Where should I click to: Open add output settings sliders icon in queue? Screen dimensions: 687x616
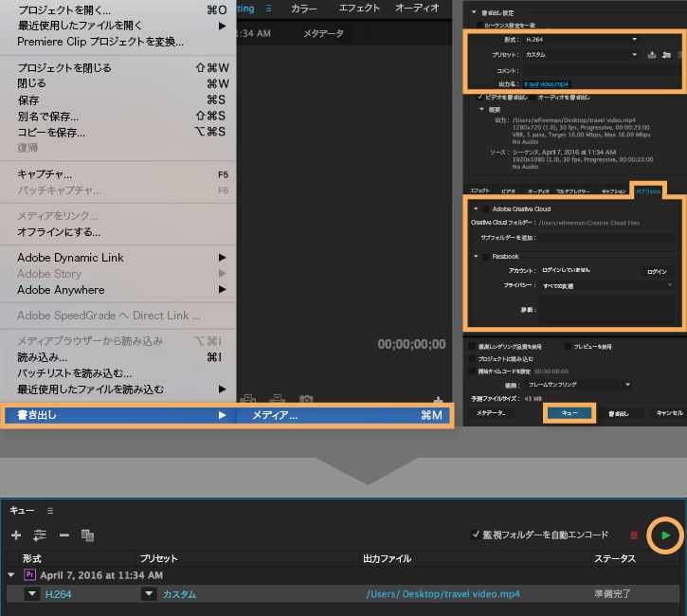pos(40,534)
